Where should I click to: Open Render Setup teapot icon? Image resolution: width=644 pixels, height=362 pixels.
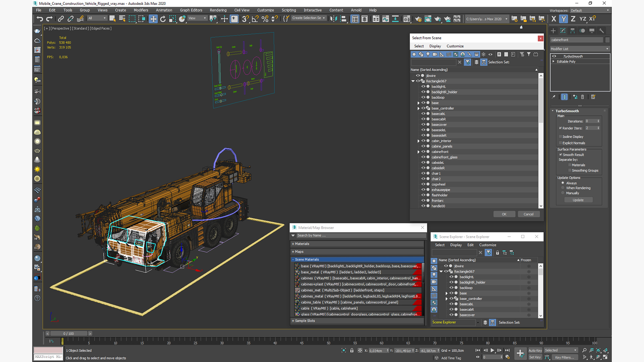pyautogui.click(x=418, y=19)
